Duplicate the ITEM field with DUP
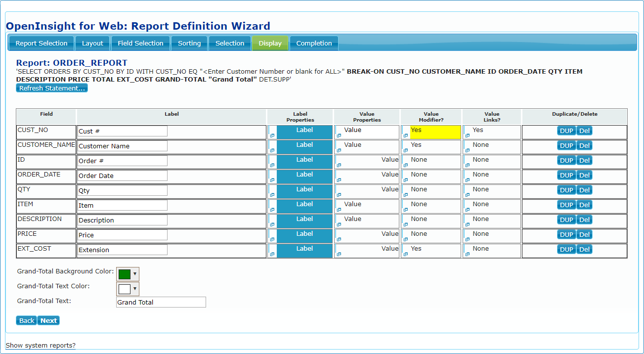The width and height of the screenshot is (644, 354). coord(566,205)
